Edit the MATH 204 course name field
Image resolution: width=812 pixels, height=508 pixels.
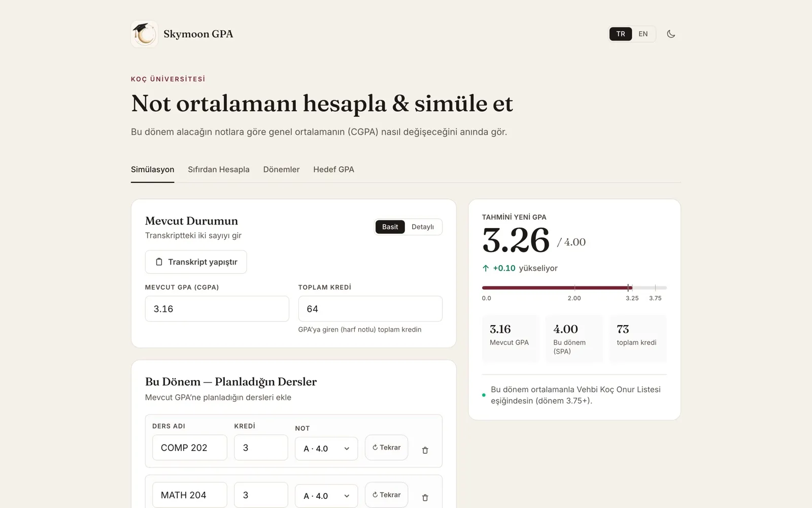189,495
